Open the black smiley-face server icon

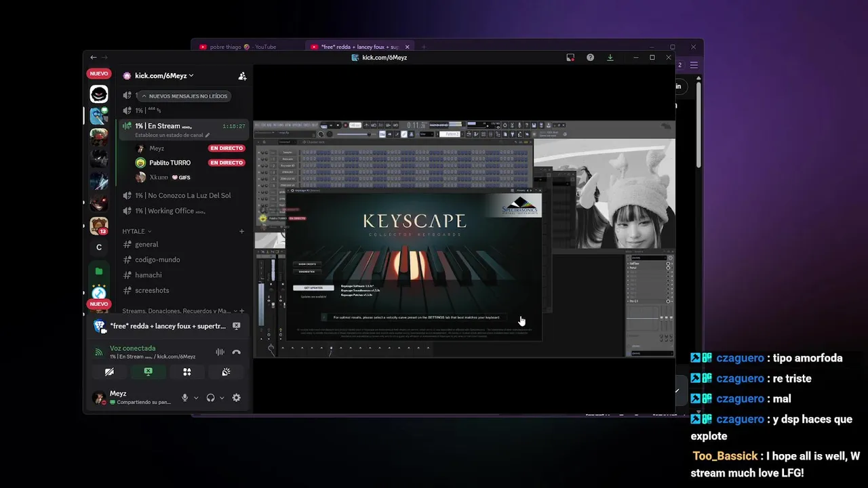(99, 94)
